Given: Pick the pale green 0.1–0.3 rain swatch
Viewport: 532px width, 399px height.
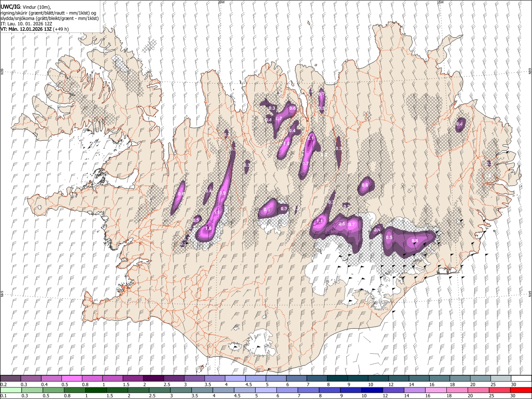Looking at the screenshot, I should (11, 390).
